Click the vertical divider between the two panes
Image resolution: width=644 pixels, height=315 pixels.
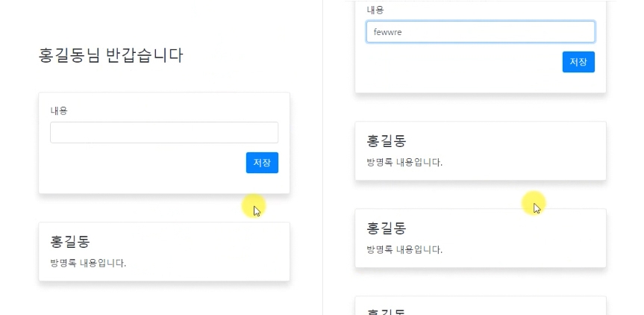click(323, 157)
